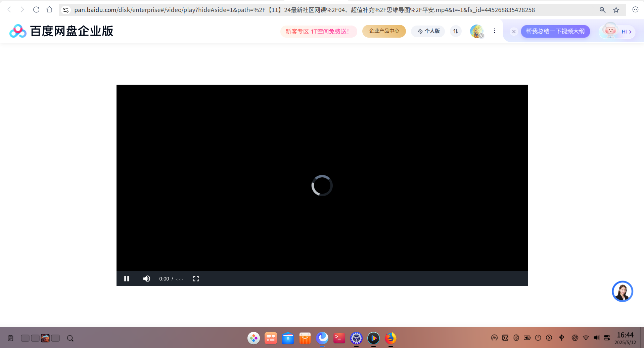Open the orange shopping bag app in dock
This screenshot has width=644, height=348.
(x=305, y=338)
